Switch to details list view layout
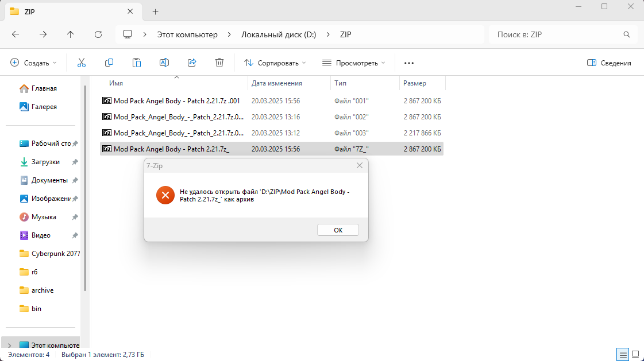The width and height of the screenshot is (644, 361). 622,354
